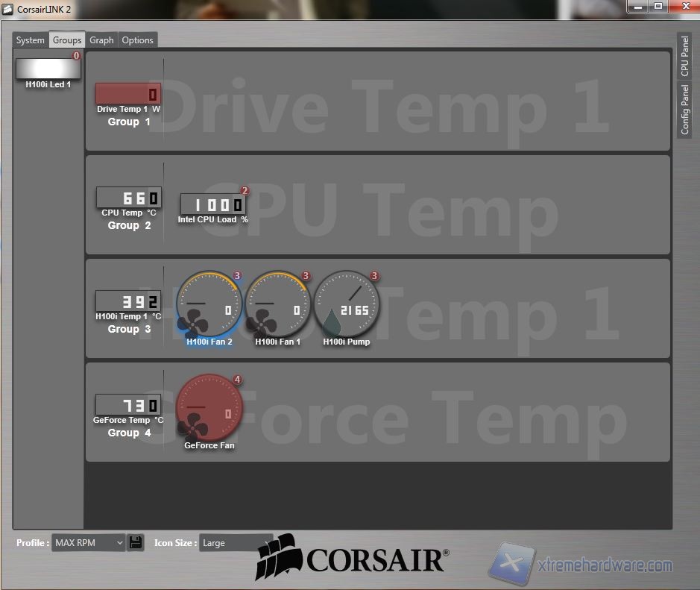The image size is (700, 590).
Task: Select the Intel CPU Load readout
Action: [x=213, y=204]
